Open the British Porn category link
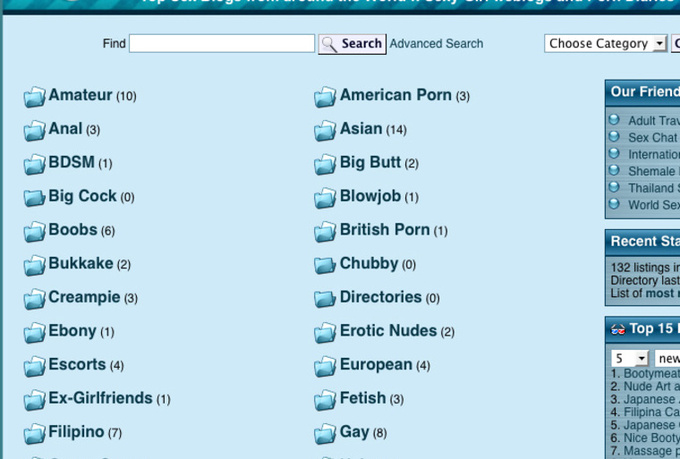This screenshot has height=459, width=680. click(385, 230)
